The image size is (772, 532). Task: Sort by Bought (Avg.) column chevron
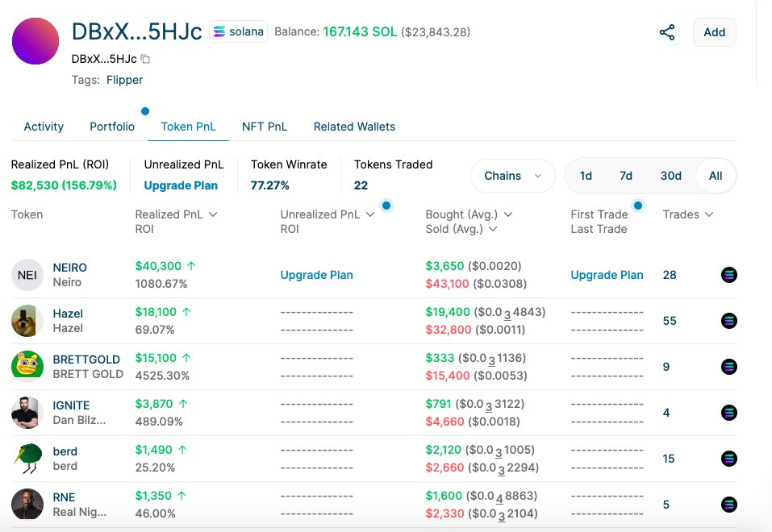click(508, 214)
